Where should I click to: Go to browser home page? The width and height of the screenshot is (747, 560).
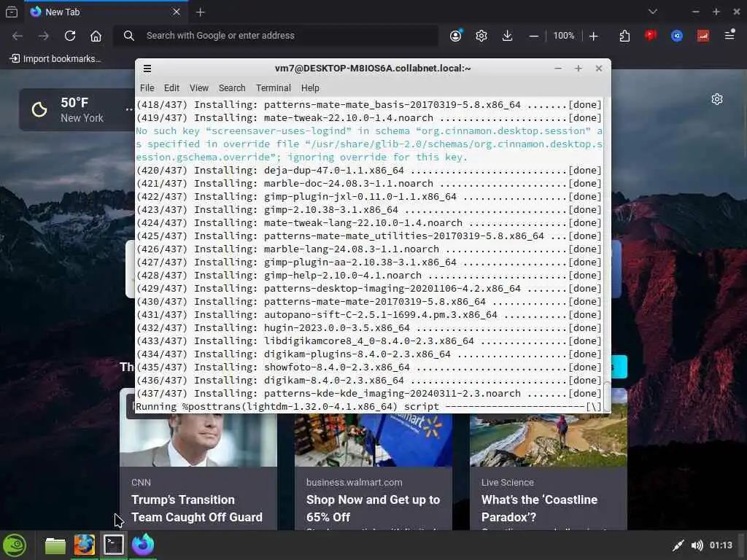pos(96,36)
